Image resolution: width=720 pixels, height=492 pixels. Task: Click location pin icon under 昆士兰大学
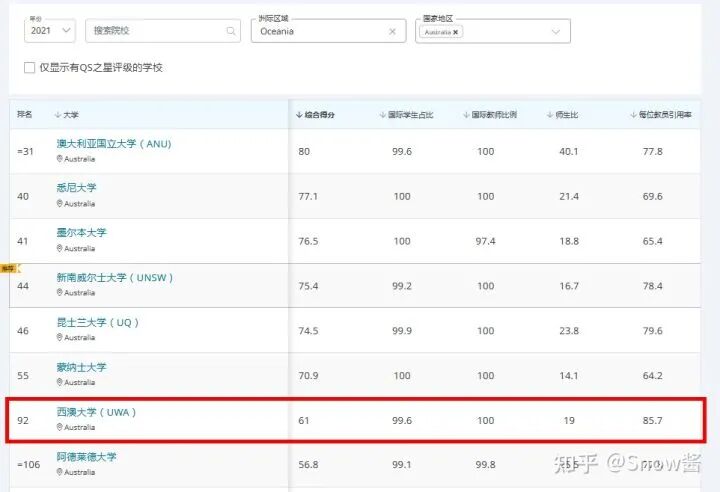coord(59,337)
